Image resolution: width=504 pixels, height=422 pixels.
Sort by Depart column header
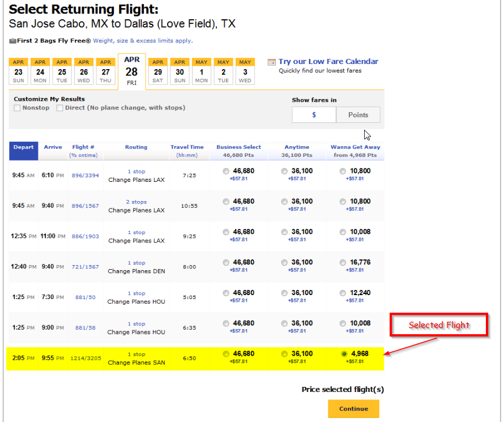pyautogui.click(x=23, y=151)
